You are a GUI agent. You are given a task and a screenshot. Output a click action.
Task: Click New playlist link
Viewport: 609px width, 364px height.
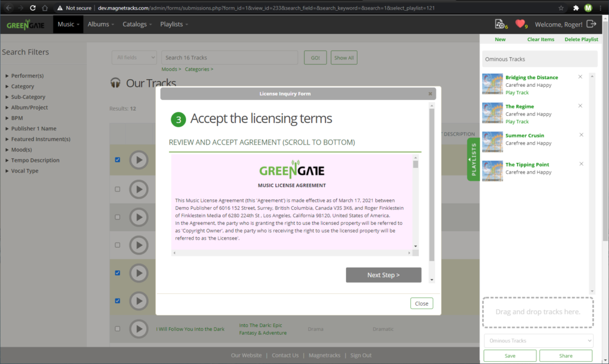pos(500,39)
